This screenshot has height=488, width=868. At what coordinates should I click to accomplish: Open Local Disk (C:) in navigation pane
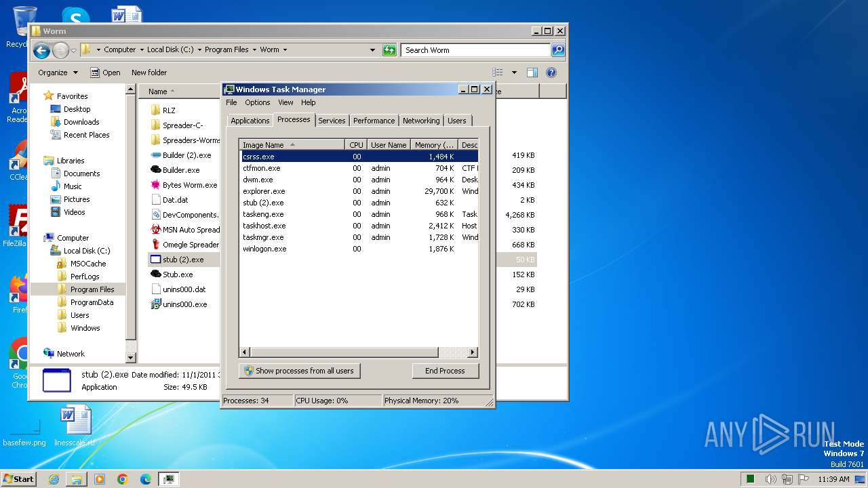pyautogui.click(x=87, y=251)
